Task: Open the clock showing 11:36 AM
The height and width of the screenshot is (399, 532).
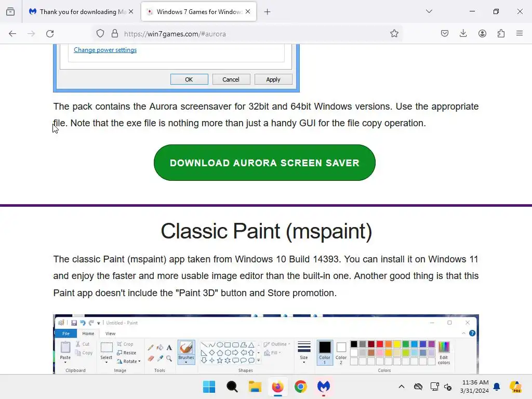Action: pos(475,387)
